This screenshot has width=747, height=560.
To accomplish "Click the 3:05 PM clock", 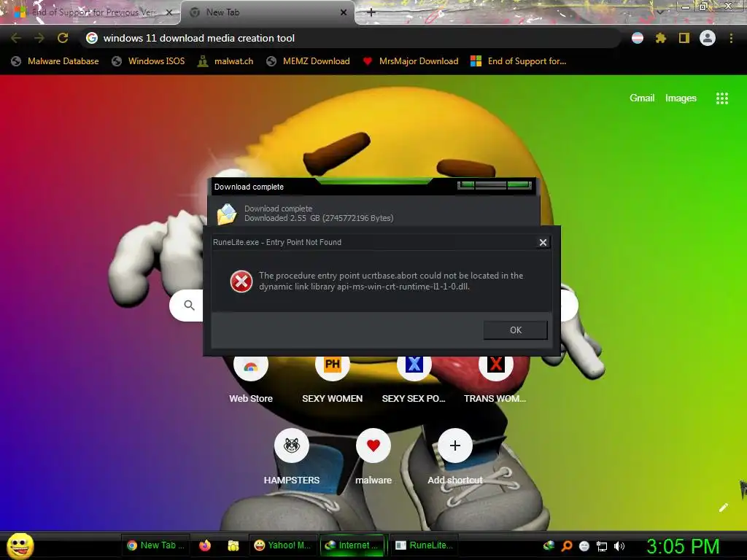I will 683,546.
